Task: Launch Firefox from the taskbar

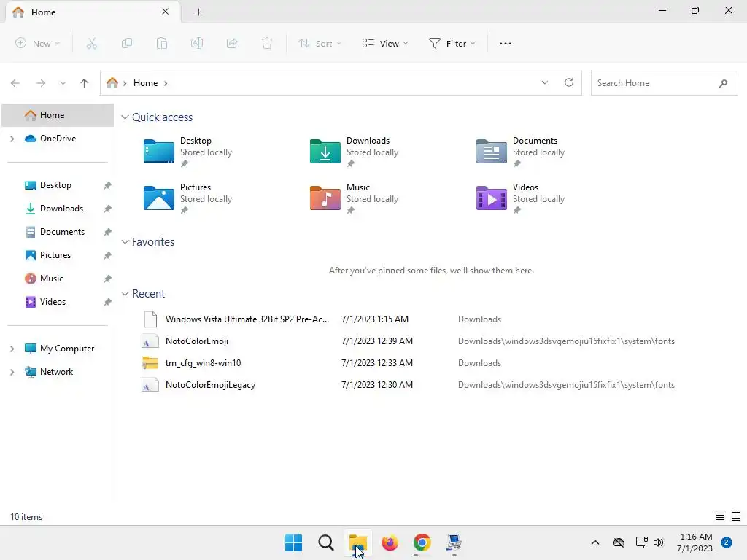Action: pos(390,542)
